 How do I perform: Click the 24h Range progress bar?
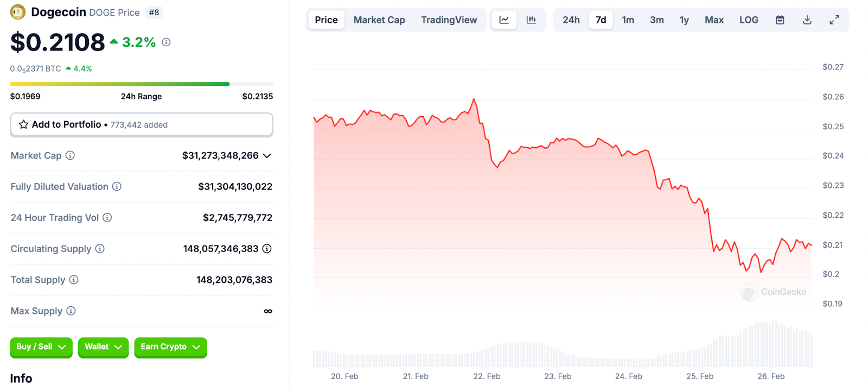(142, 84)
